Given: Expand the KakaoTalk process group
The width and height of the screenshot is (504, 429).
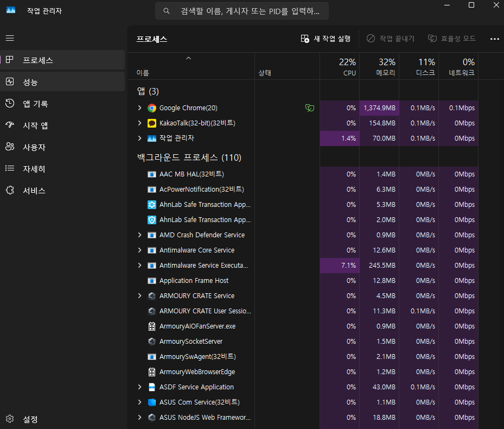Looking at the screenshot, I should click(139, 123).
